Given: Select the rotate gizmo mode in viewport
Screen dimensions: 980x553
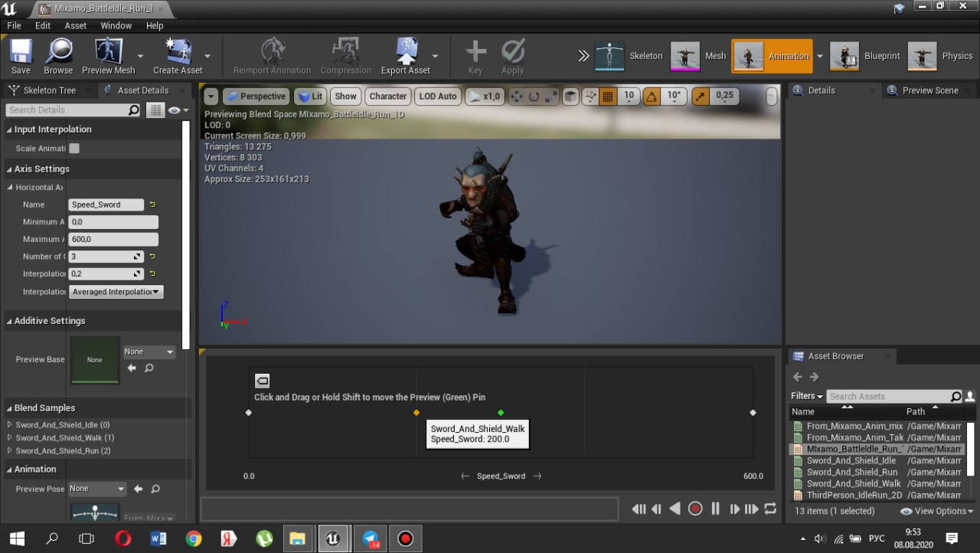Looking at the screenshot, I should click(534, 97).
